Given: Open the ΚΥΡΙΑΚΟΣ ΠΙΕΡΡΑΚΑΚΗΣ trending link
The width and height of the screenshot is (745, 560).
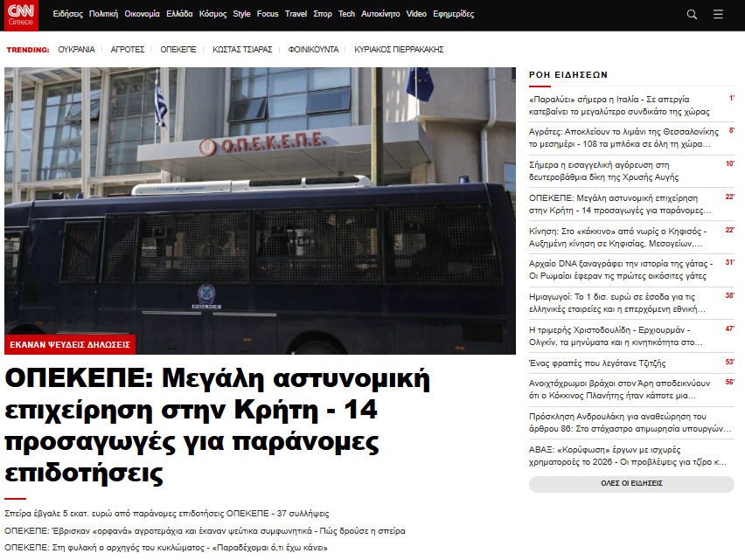Looking at the screenshot, I should click(x=399, y=50).
